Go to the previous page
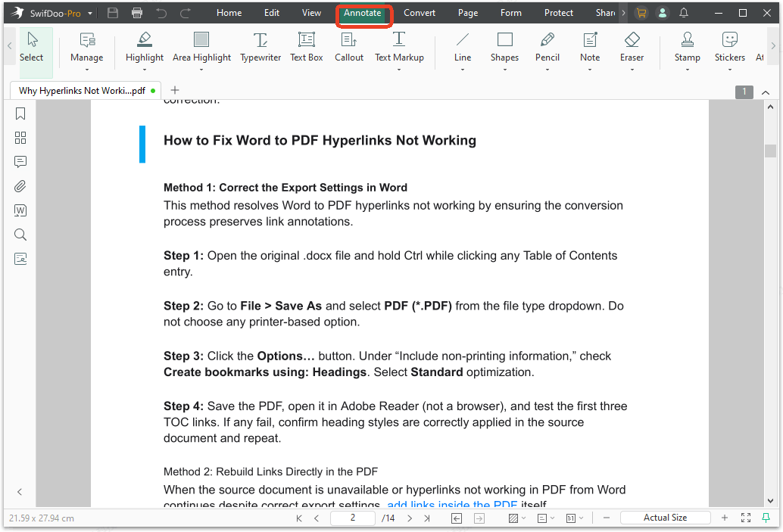Image resolution: width=783 pixels, height=532 pixels. [317, 518]
